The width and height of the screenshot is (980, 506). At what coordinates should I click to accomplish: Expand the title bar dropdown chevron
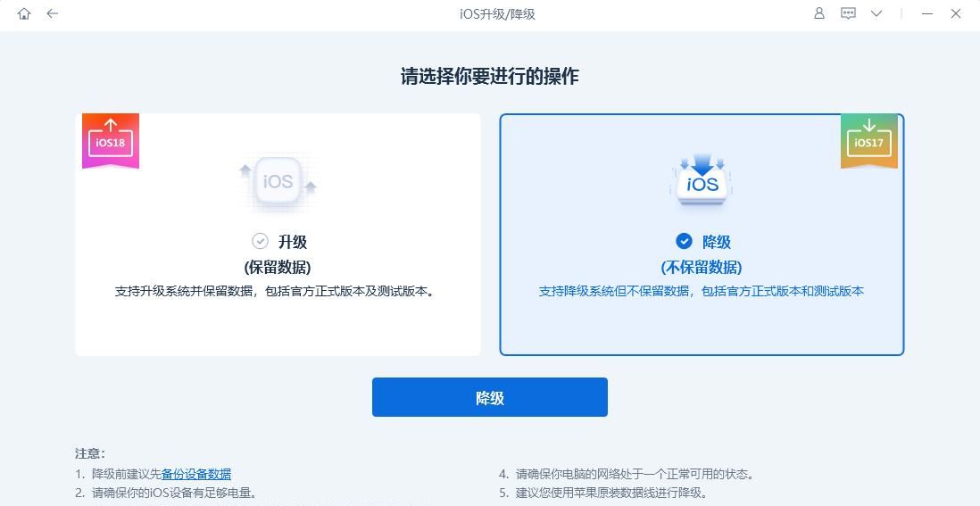tap(876, 13)
